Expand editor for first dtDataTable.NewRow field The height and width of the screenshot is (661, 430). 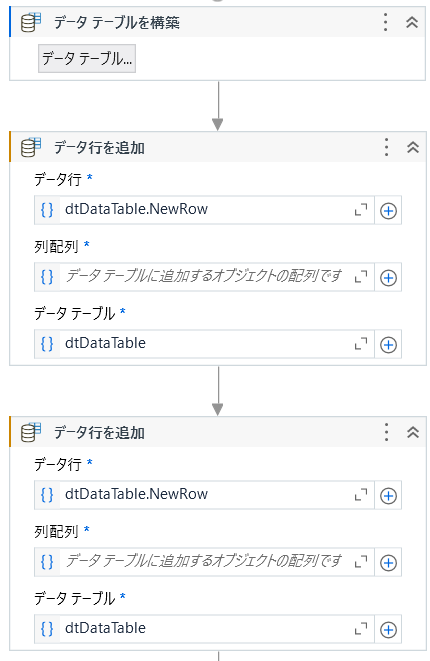pyautogui.click(x=360, y=210)
